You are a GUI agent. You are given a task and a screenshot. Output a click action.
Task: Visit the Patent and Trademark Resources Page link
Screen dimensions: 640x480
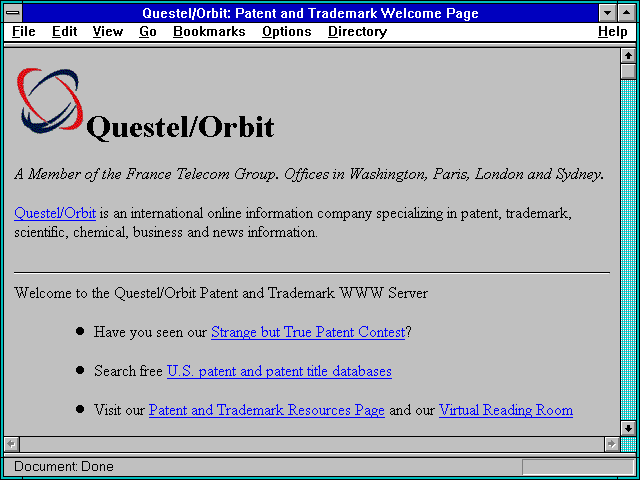tap(267, 410)
